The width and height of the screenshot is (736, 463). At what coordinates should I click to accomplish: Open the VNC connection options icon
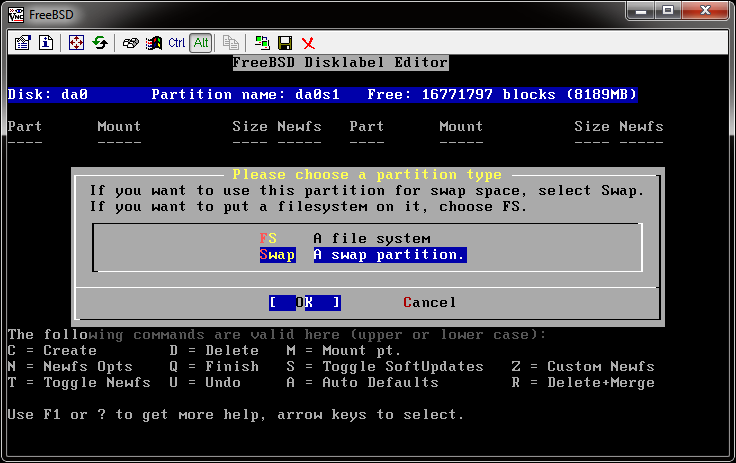pos(23,43)
